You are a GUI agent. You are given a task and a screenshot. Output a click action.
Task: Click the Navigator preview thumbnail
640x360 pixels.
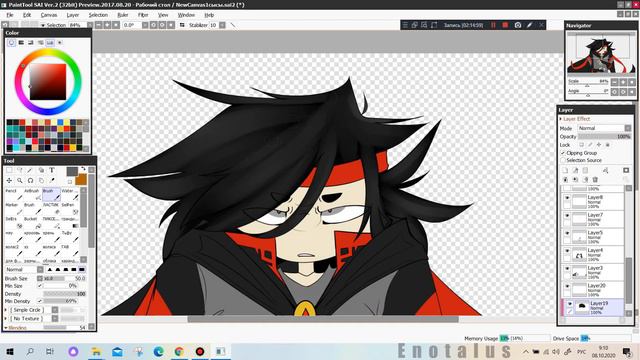601,53
